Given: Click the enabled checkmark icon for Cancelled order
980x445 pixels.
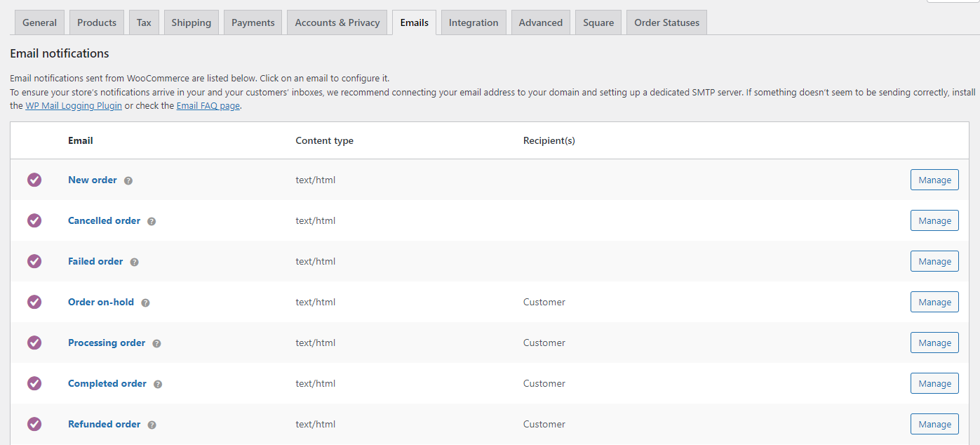Looking at the screenshot, I should point(34,220).
